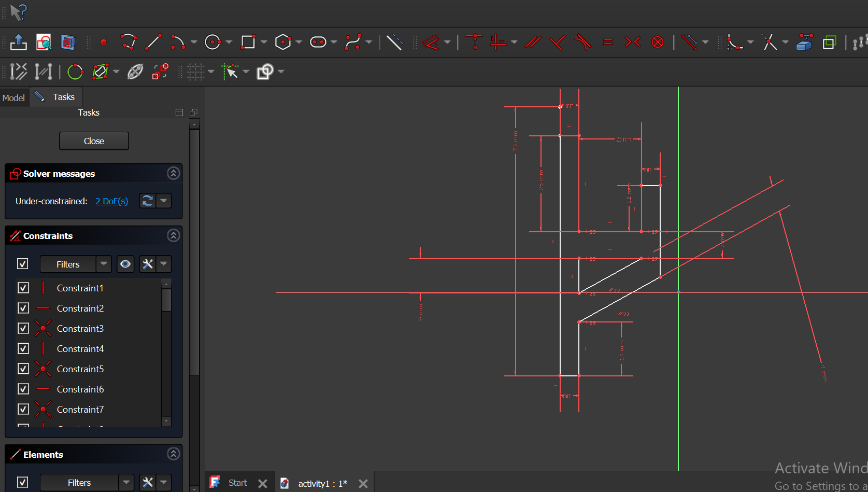Image resolution: width=868 pixels, height=492 pixels.
Task: Switch to the Model tab
Action: [13, 97]
